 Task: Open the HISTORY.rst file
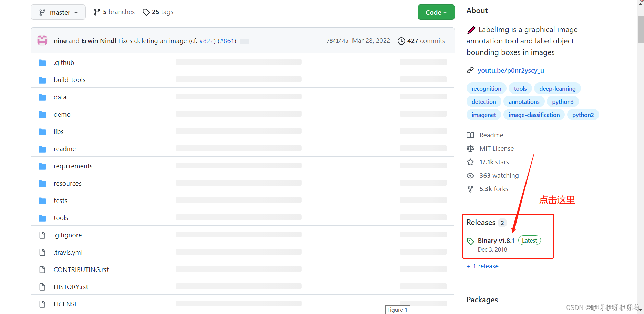point(71,287)
